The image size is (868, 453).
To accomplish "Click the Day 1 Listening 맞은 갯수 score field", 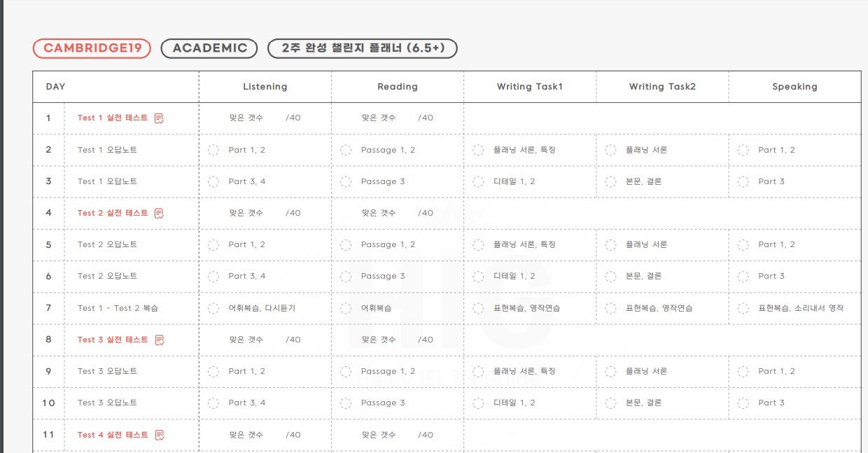I will pos(265,118).
